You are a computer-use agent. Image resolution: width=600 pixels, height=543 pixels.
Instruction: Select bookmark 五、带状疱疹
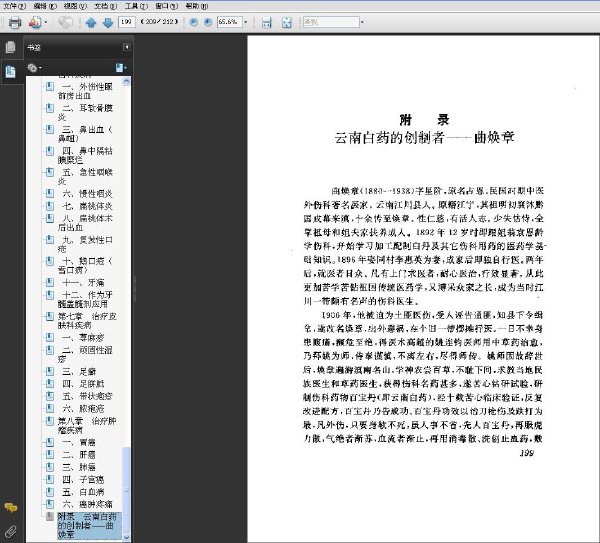click(x=87, y=396)
